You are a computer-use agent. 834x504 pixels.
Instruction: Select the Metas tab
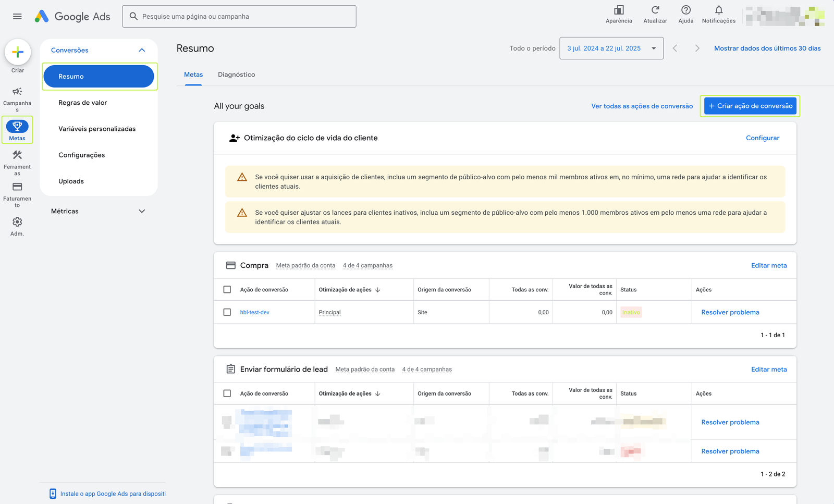pos(193,75)
